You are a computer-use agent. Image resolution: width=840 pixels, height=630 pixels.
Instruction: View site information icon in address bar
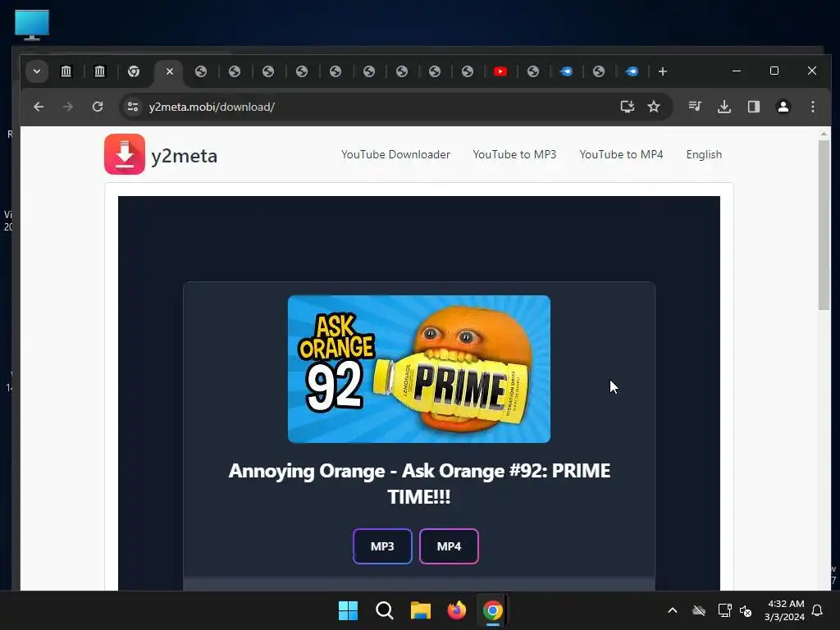(132, 107)
